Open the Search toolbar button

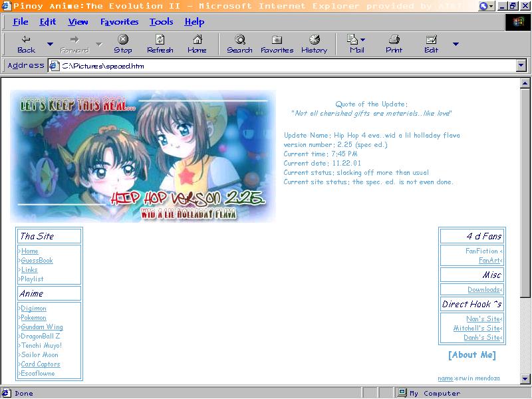coord(239,44)
